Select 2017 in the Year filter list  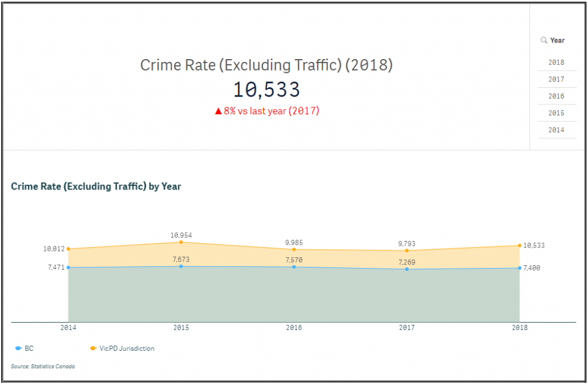pos(556,79)
